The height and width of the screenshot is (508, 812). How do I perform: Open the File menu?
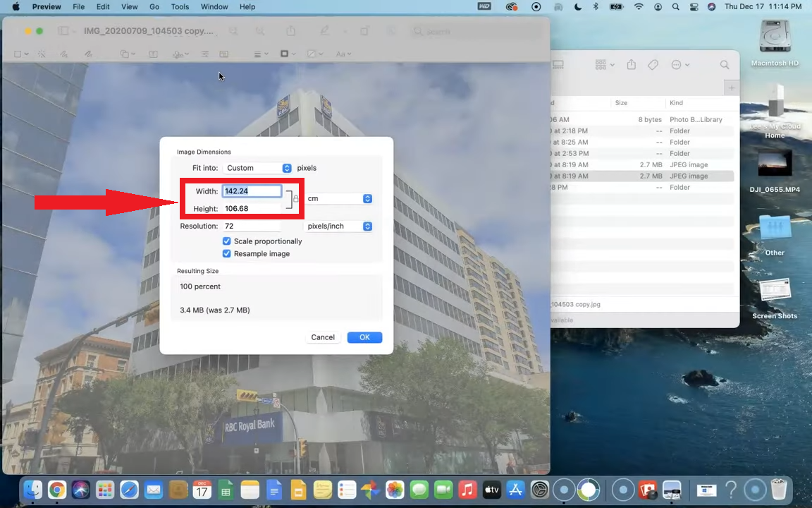79,7
